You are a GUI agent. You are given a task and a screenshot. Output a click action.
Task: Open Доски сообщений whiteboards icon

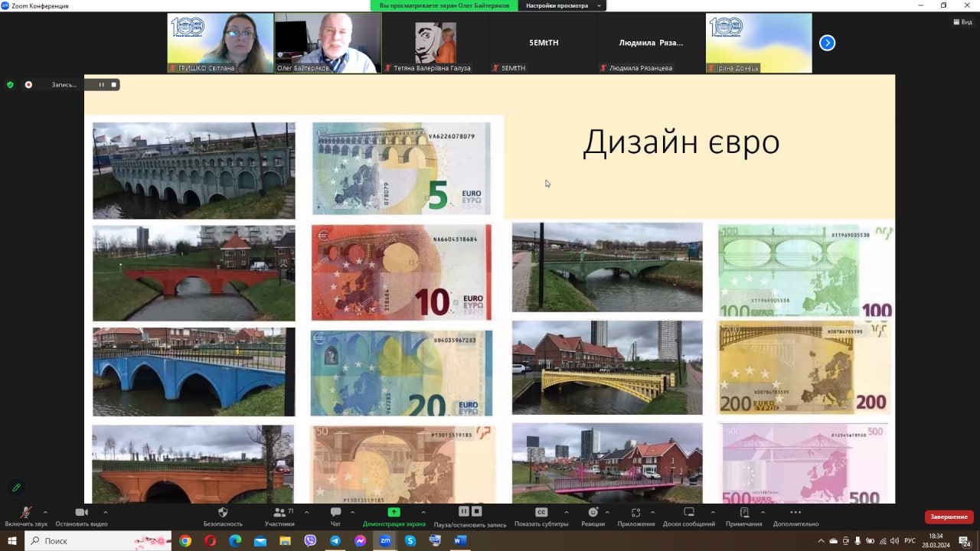pos(688,513)
